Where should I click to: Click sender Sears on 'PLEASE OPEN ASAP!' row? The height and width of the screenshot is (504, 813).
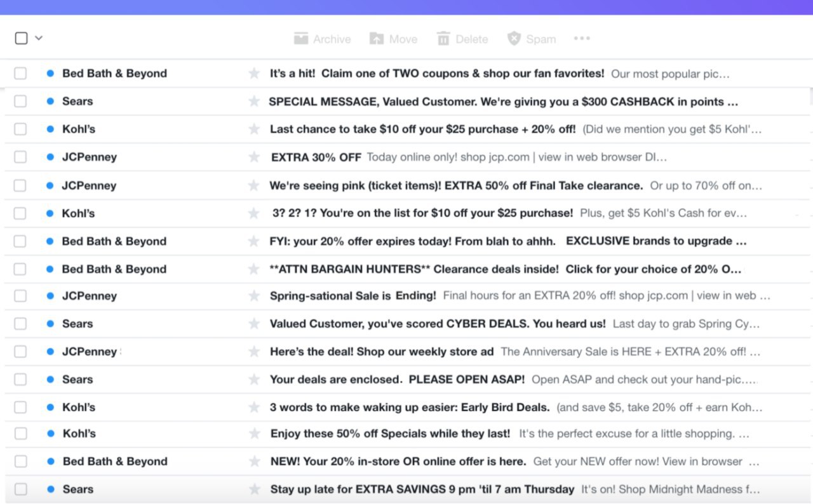[77, 380]
